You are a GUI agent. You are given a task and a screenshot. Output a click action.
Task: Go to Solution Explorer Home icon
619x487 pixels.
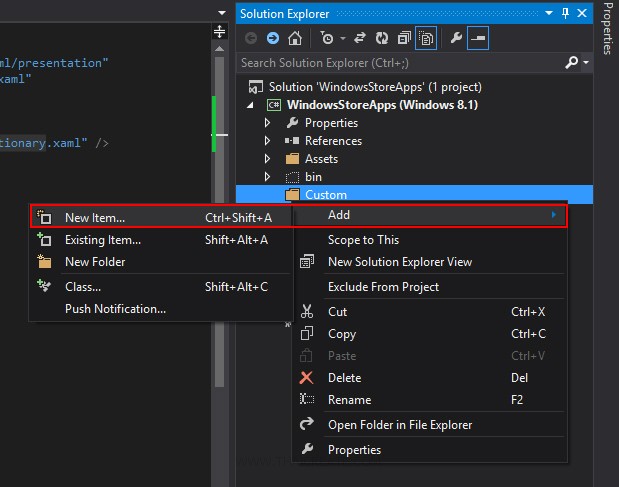[294, 38]
